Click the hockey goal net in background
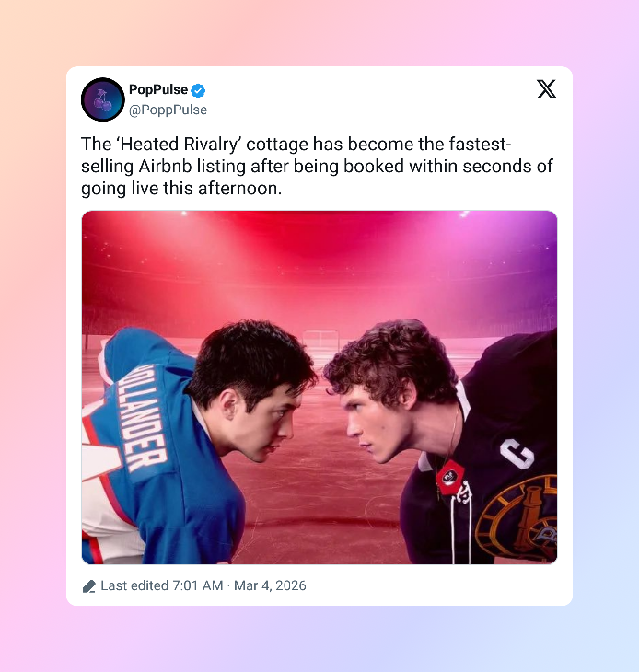Image resolution: width=639 pixels, height=672 pixels. pos(320,344)
